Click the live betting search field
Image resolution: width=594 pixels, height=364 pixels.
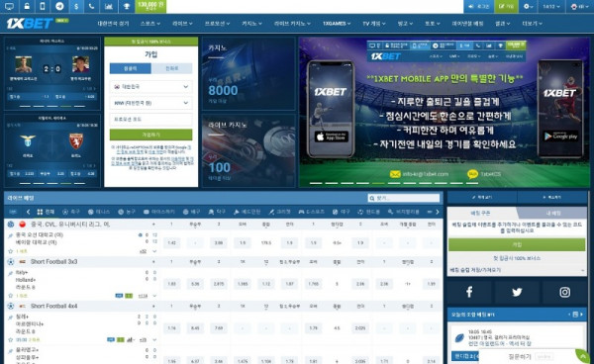pyautogui.click(x=404, y=198)
